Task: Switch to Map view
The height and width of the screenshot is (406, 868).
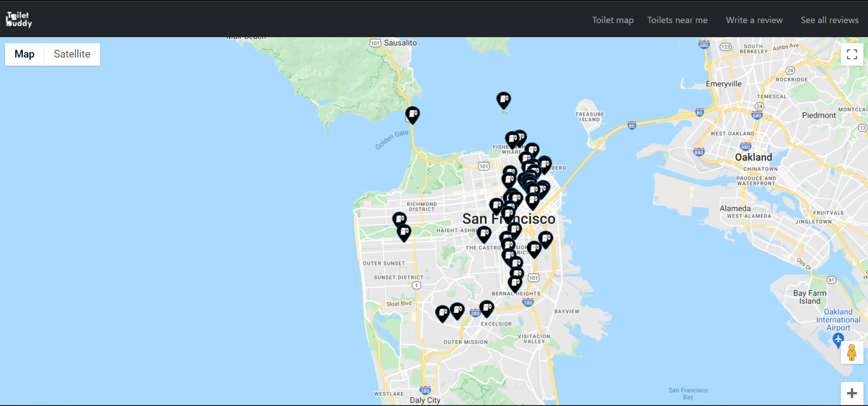Action: [x=24, y=54]
